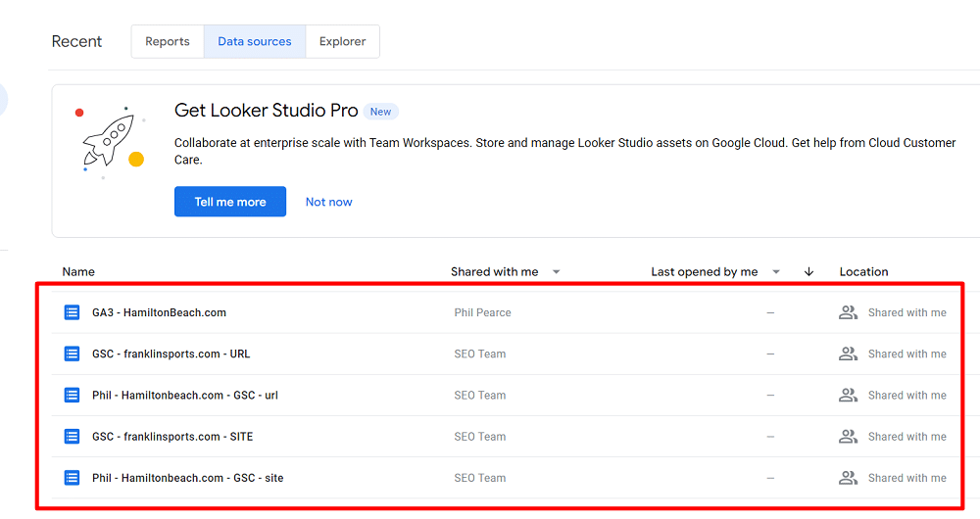Click Shared with me location in GA3 row
This screenshot has width=980, height=519.
pyautogui.click(x=906, y=312)
